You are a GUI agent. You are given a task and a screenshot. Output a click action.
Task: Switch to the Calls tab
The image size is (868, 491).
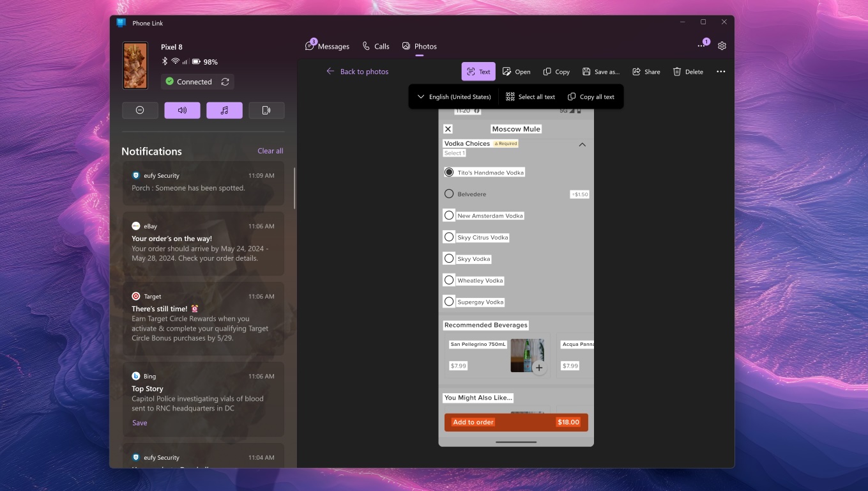tap(376, 46)
